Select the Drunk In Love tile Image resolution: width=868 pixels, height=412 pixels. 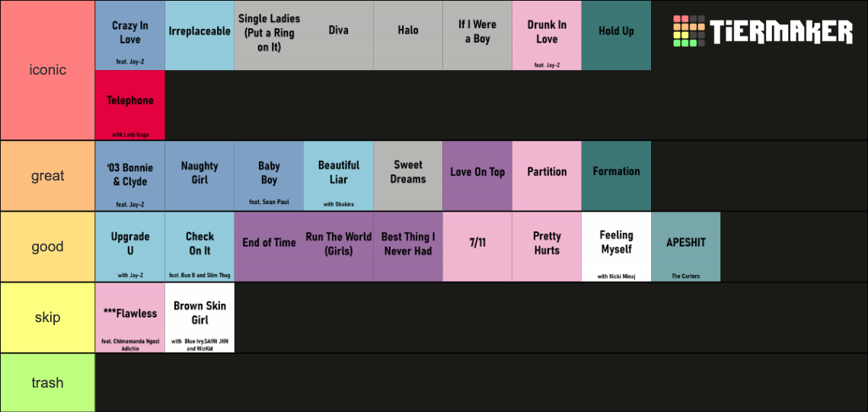547,36
